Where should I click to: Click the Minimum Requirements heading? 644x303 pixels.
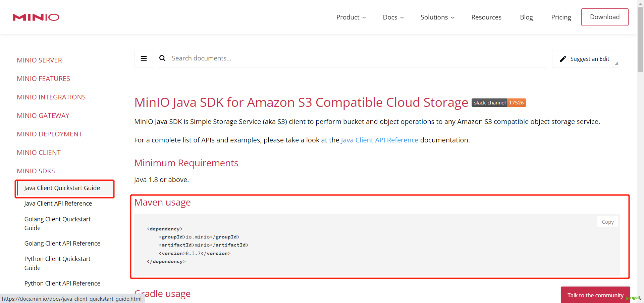click(x=186, y=163)
